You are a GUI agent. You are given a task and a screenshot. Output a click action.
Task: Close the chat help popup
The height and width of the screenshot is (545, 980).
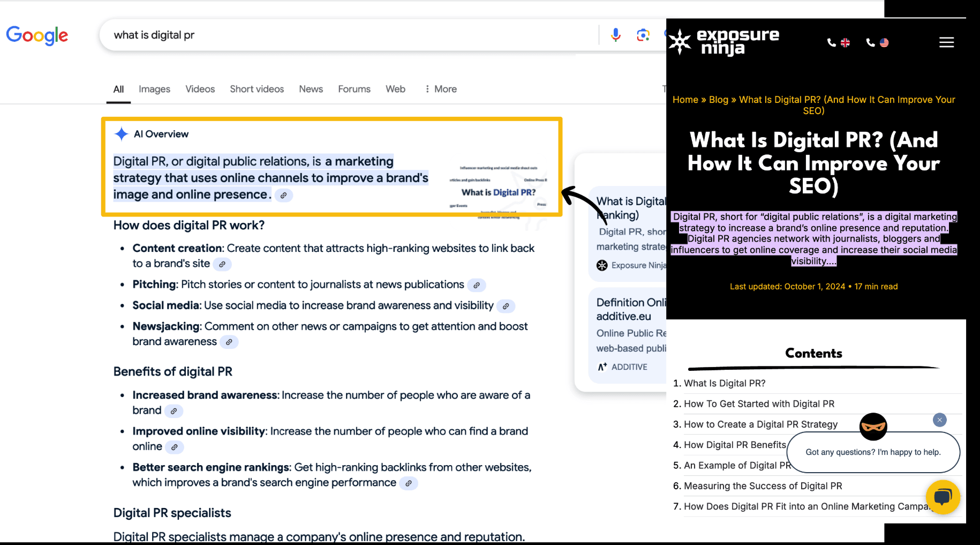tap(939, 420)
